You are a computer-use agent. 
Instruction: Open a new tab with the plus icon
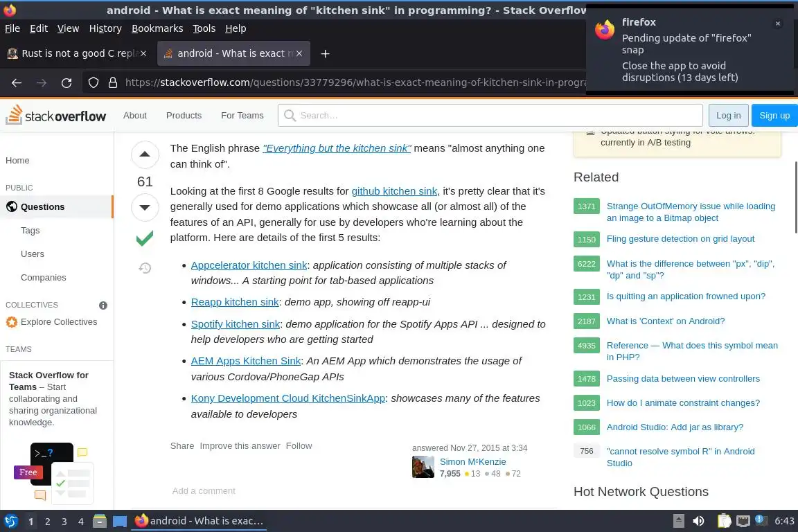(325, 53)
